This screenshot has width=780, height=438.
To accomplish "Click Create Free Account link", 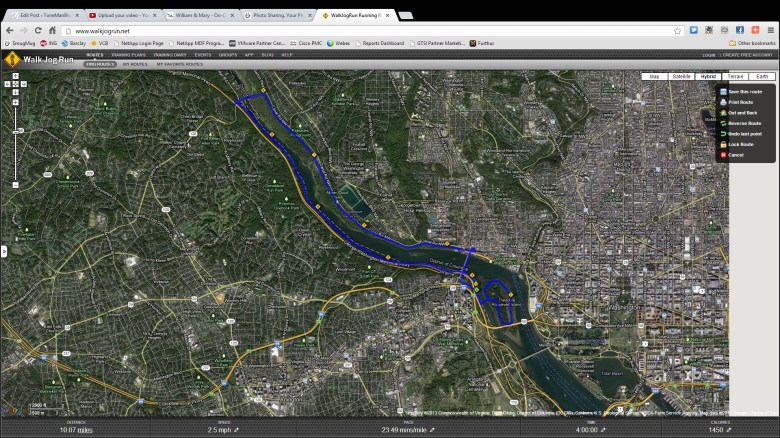I will pyautogui.click(x=748, y=55).
